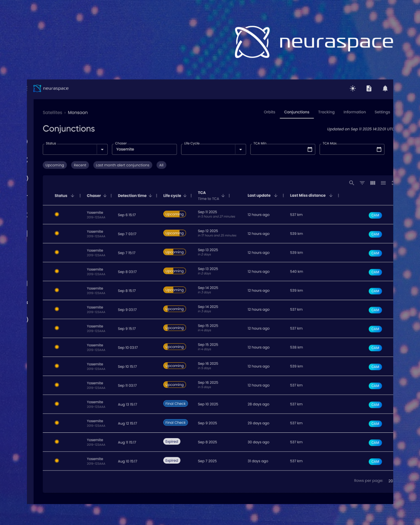Change row density with lines icon
Screen dimensions: 420x525
tap(383, 183)
